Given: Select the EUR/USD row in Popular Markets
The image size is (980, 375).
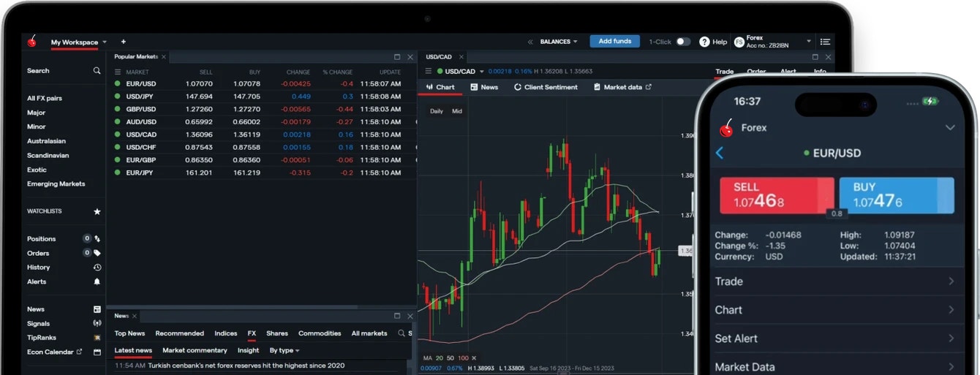Looking at the screenshot, I should (262, 83).
